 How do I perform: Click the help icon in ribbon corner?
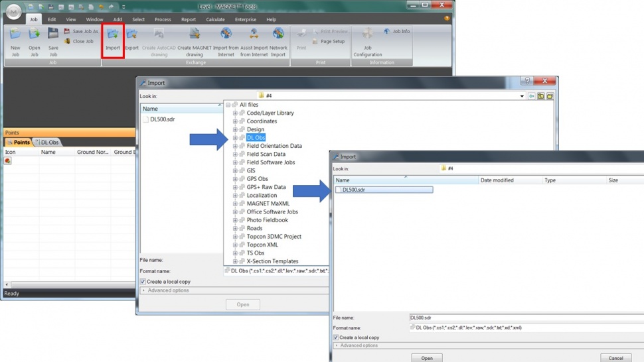(x=447, y=19)
